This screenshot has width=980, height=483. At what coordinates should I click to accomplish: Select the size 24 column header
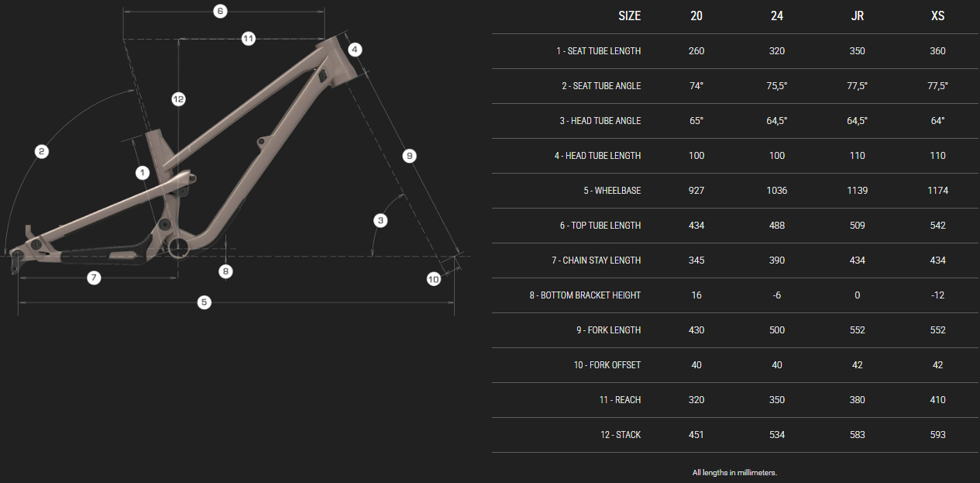[777, 16]
